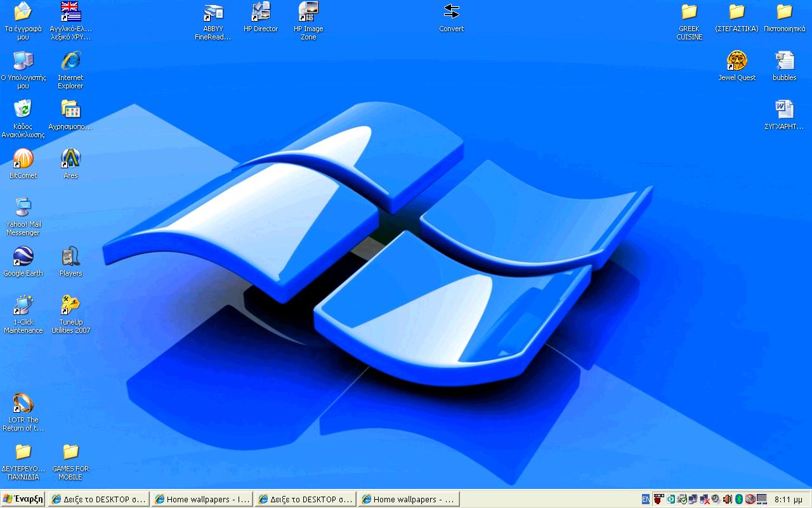Open the bubbles document icon
The image size is (812, 508).
[x=784, y=66]
